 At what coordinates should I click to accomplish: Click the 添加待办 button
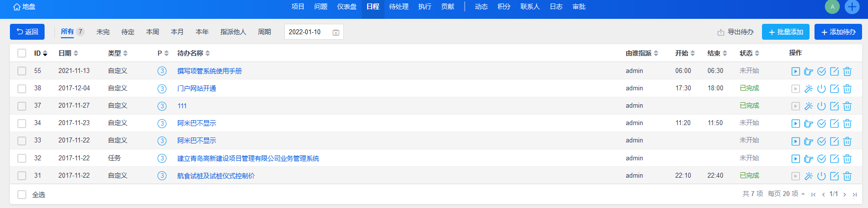[838, 32]
